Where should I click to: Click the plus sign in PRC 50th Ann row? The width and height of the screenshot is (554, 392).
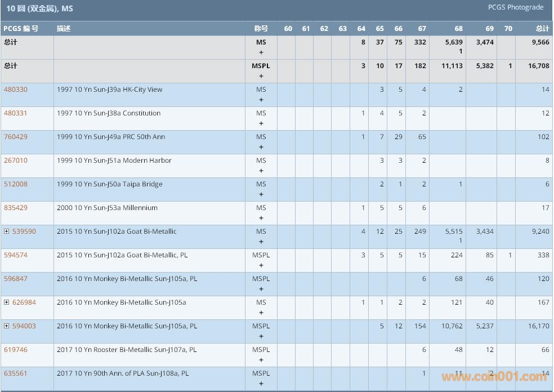pyautogui.click(x=261, y=147)
